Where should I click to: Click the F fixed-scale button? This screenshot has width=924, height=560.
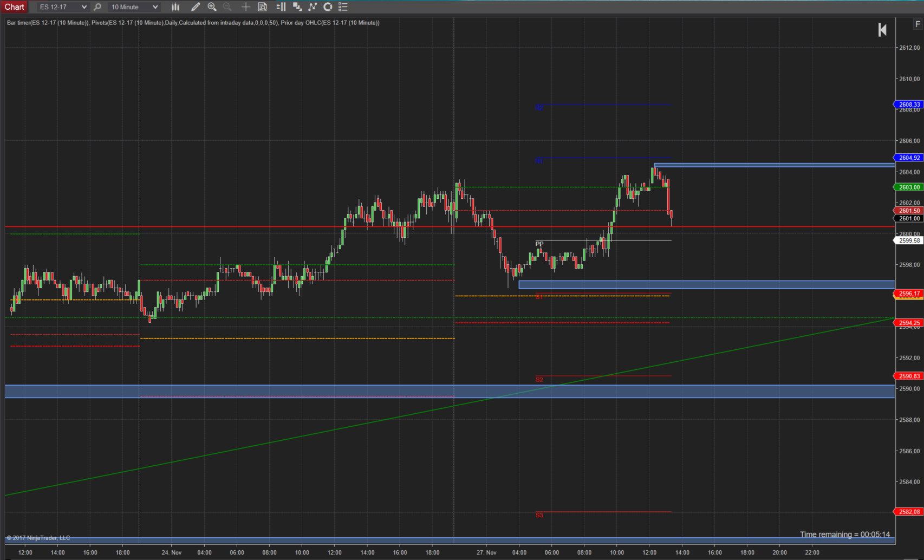(918, 24)
